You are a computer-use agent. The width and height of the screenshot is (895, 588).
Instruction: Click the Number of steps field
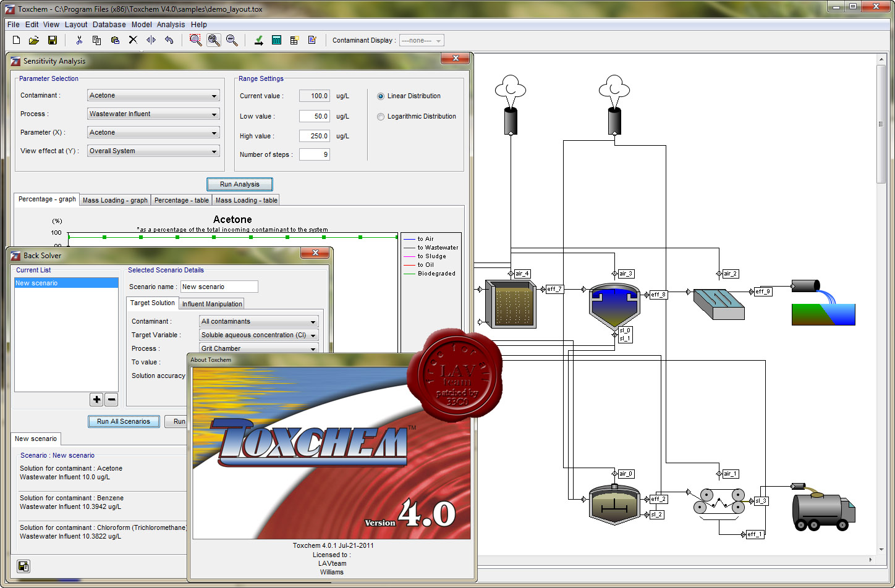pos(315,154)
